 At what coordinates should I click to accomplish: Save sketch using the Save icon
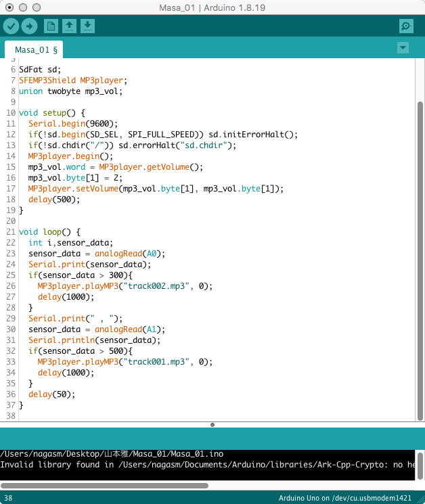87,26
